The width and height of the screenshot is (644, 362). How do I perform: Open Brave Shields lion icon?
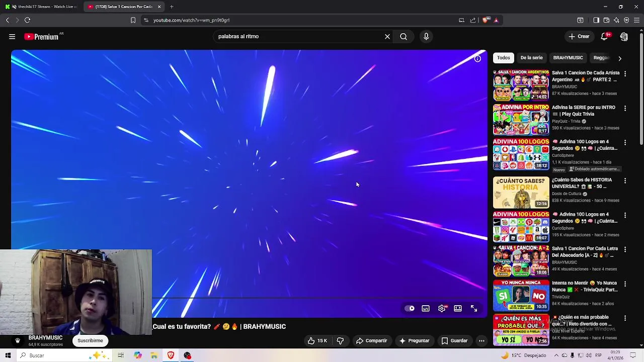(x=485, y=20)
